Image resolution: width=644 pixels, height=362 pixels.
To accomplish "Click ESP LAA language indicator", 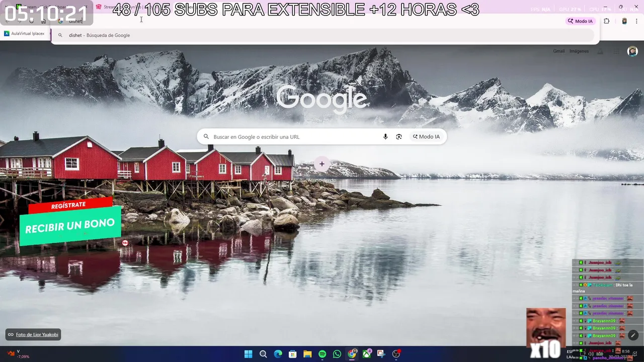I will tap(570, 354).
